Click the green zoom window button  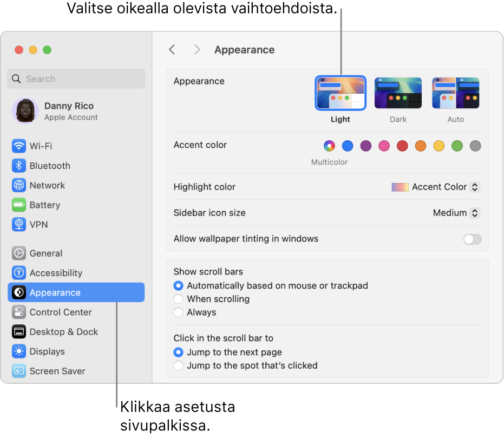point(47,50)
